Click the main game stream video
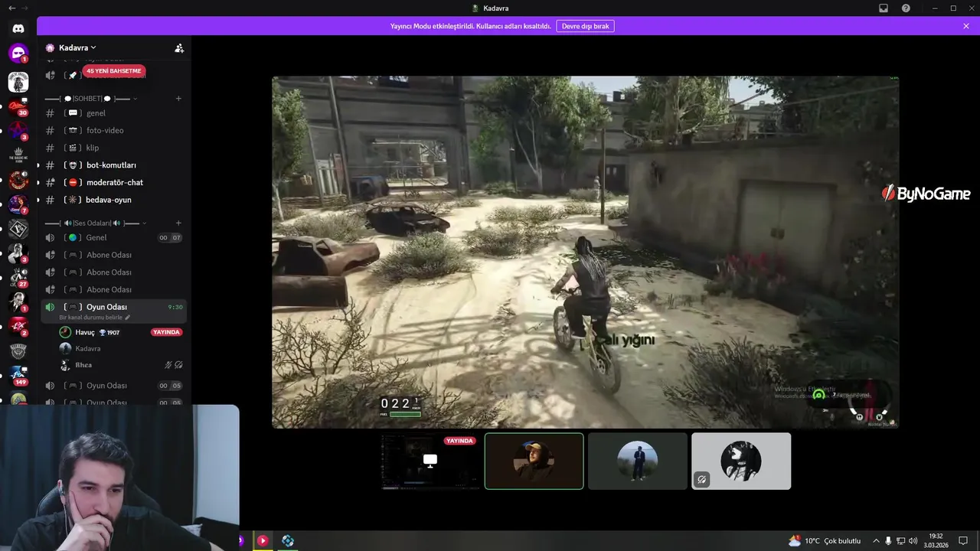The height and width of the screenshot is (551, 980). (x=585, y=252)
